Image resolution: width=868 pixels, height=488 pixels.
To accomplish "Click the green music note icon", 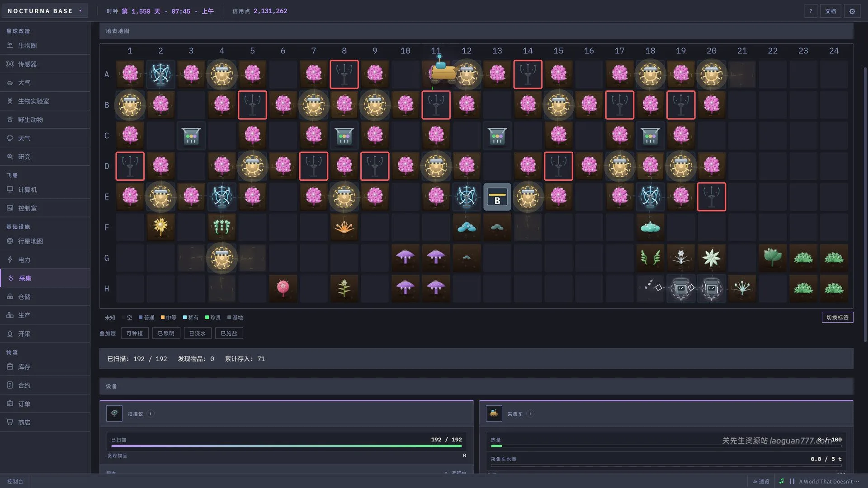I will click(x=782, y=481).
